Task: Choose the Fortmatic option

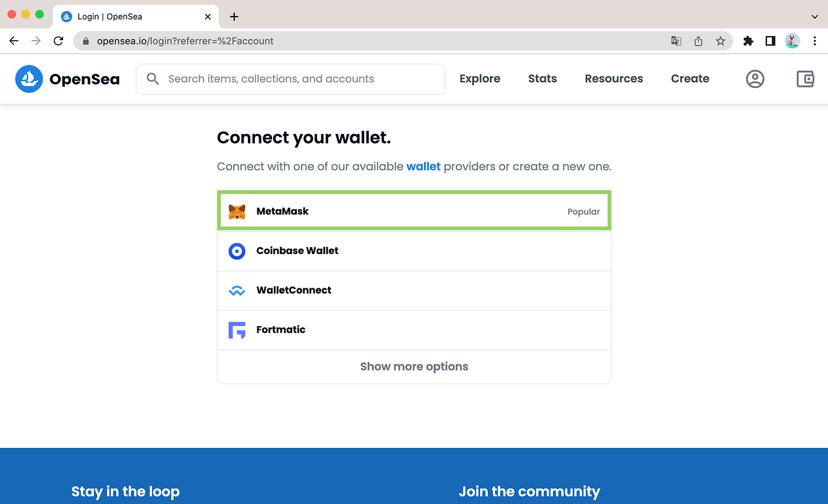Action: (x=414, y=330)
